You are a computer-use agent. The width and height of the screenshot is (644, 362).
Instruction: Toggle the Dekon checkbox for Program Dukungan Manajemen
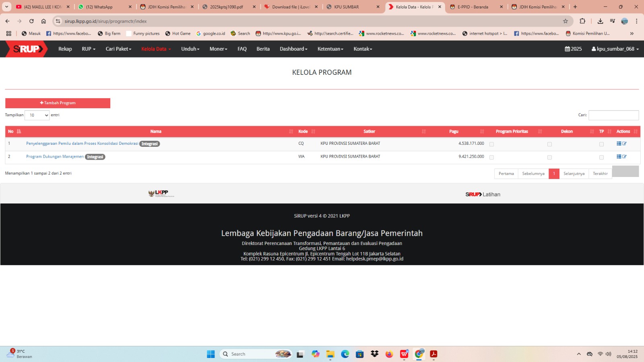pos(549,157)
